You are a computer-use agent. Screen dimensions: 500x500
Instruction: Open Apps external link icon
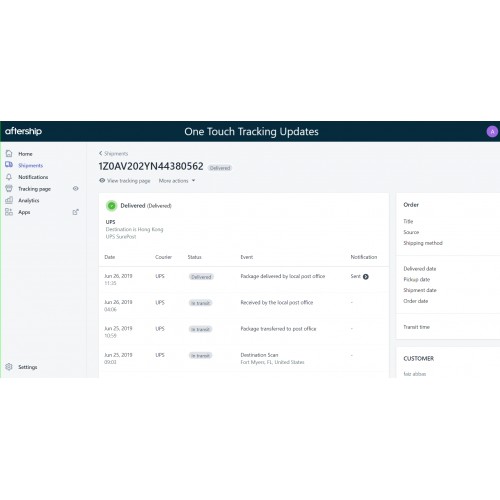coord(76,212)
